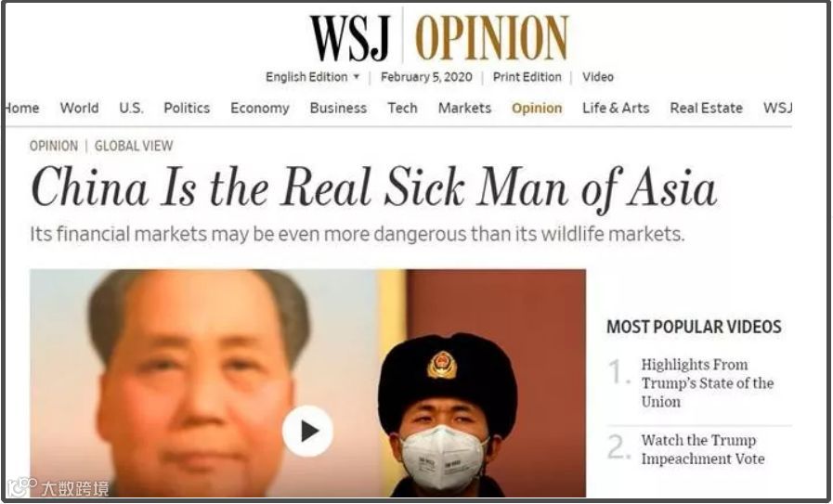Image resolution: width=833 pixels, height=504 pixels.
Task: Expand the English Edition dropdown arrow
Action: 357,76
